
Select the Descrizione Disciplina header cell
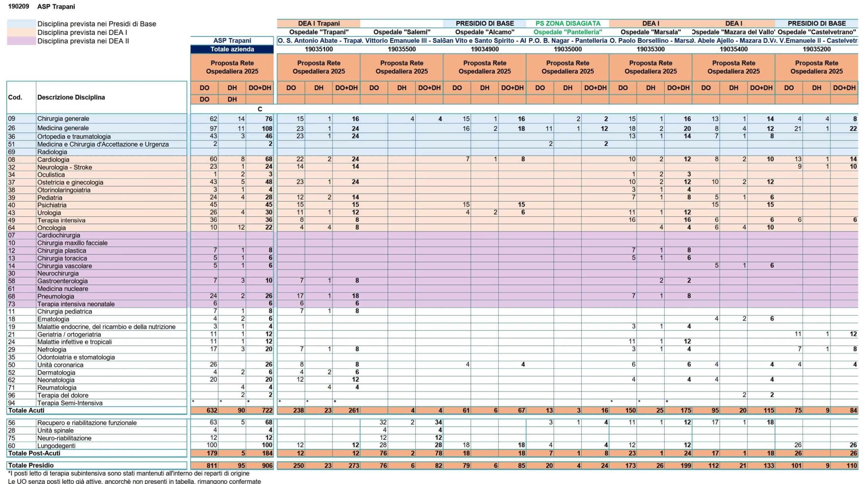click(x=71, y=97)
